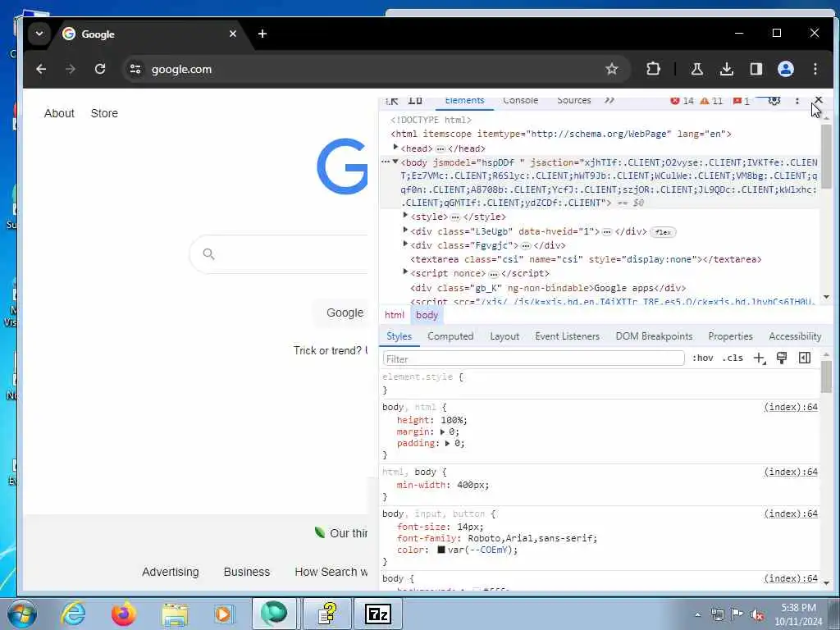The height and width of the screenshot is (630, 840).
Task: Expand the head element node
Action: pos(396,148)
